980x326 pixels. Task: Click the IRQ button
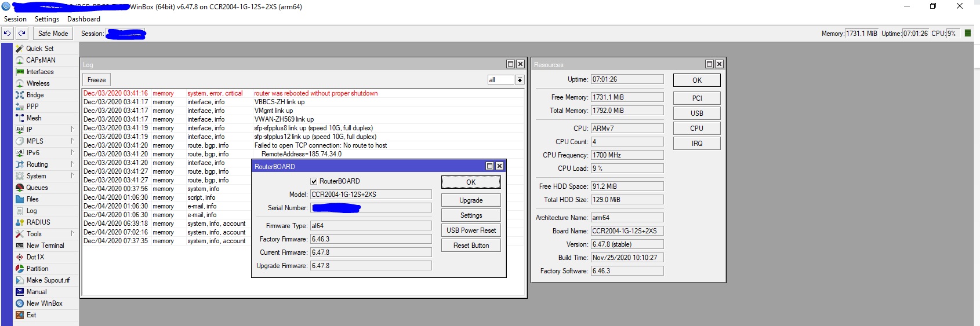[697, 144]
